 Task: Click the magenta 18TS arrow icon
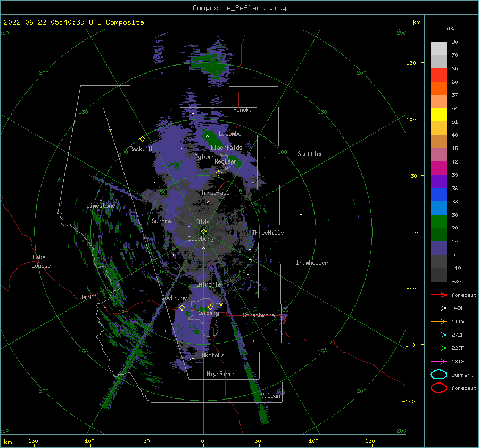point(439,361)
